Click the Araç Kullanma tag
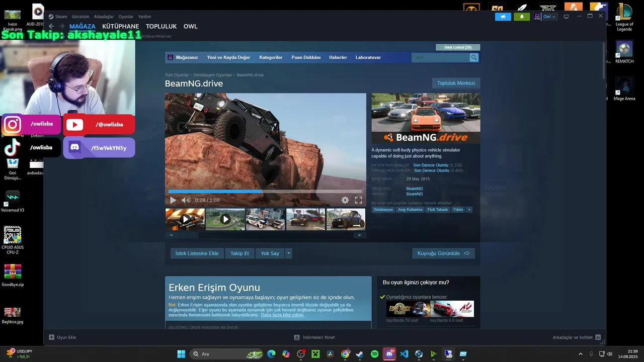 coord(410,210)
